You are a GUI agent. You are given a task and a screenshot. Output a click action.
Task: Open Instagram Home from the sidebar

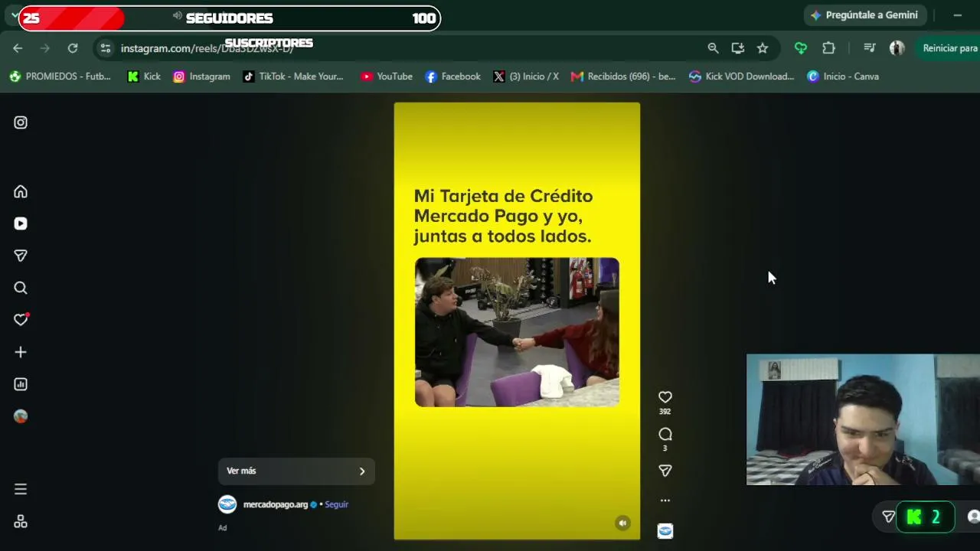(21, 191)
